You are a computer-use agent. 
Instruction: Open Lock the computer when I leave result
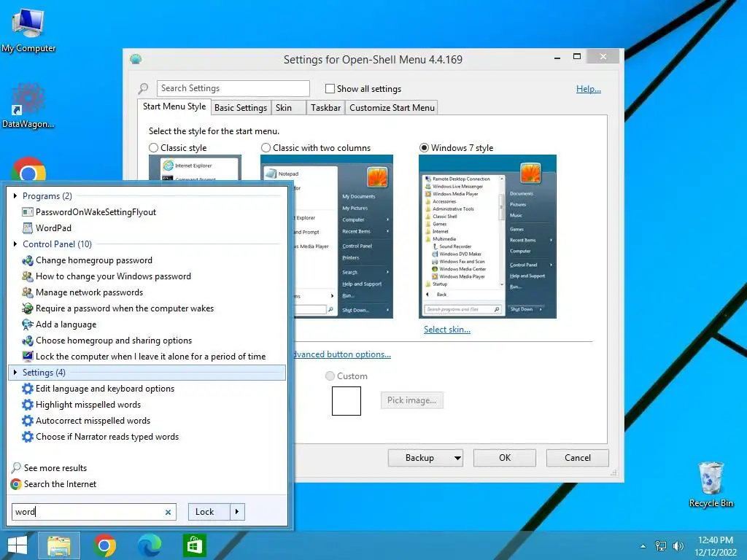click(x=150, y=357)
